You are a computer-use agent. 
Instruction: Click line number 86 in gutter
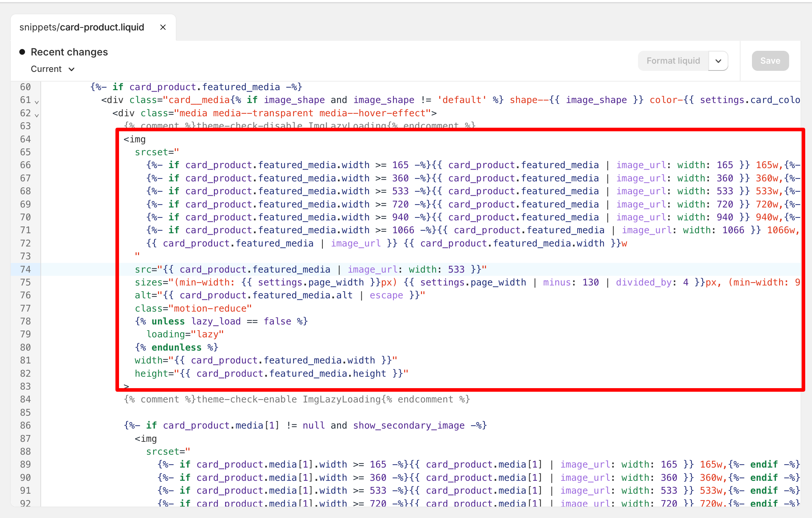pyautogui.click(x=25, y=425)
